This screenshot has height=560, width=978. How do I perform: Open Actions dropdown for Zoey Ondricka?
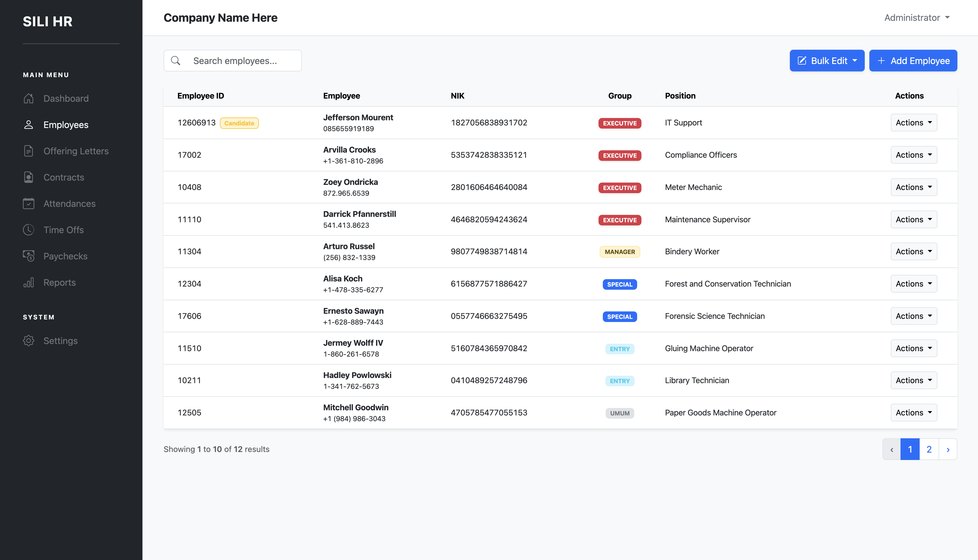(914, 187)
